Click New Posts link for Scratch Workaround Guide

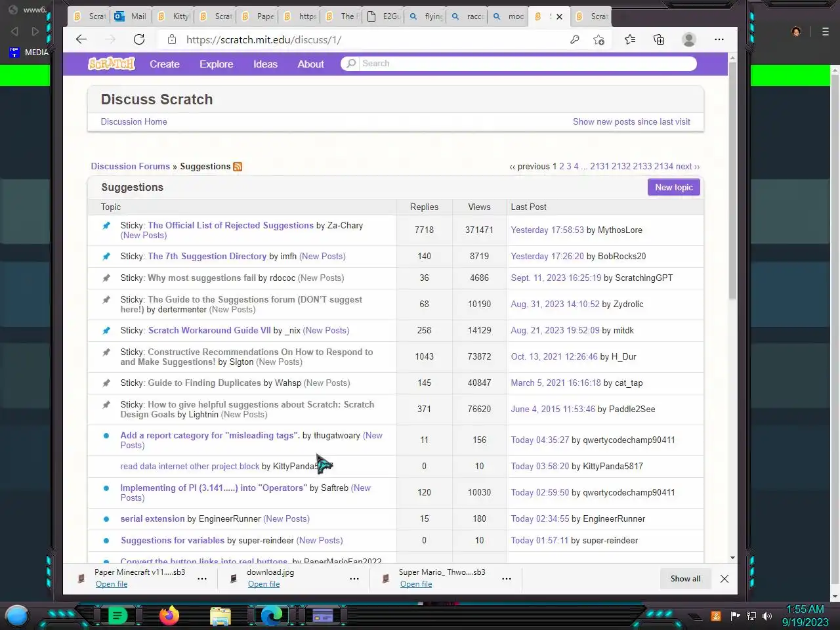click(x=326, y=330)
